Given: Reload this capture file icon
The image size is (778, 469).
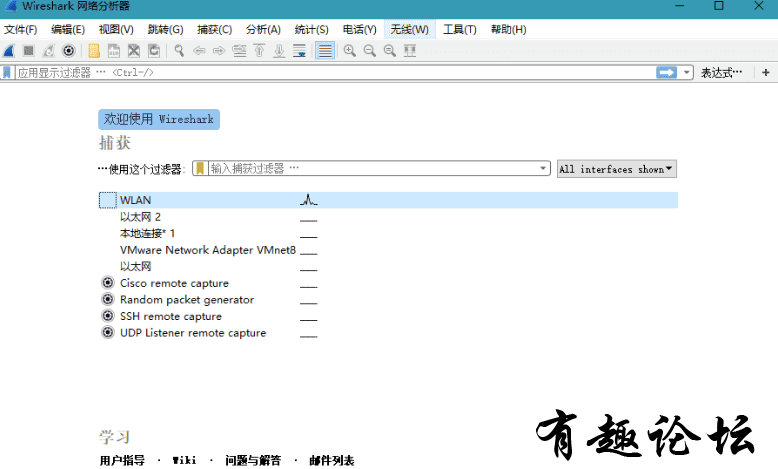Looking at the screenshot, I should click(154, 51).
